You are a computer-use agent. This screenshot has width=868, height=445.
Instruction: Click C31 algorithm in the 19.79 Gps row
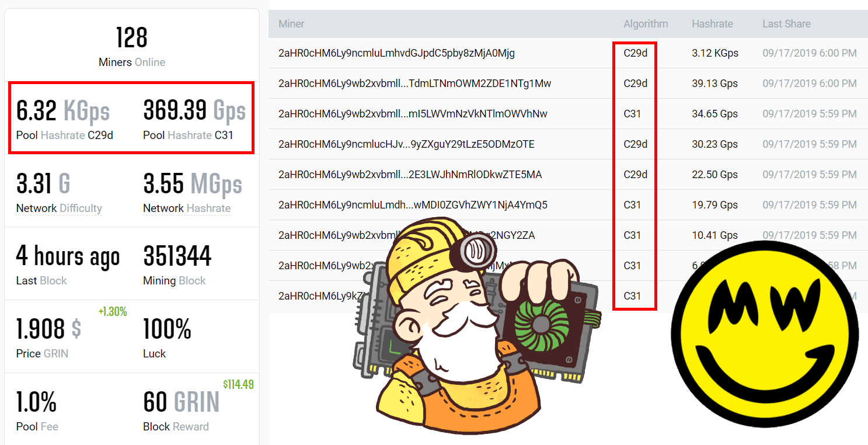(x=632, y=205)
